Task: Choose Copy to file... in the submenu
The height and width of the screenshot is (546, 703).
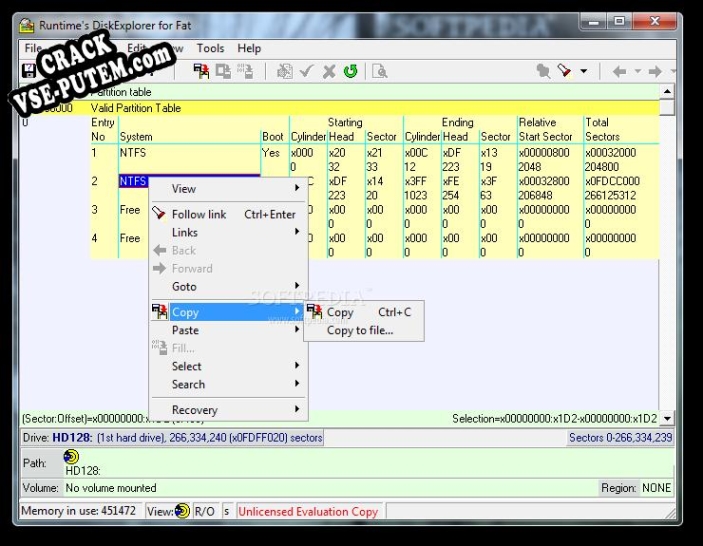Action: click(x=364, y=330)
